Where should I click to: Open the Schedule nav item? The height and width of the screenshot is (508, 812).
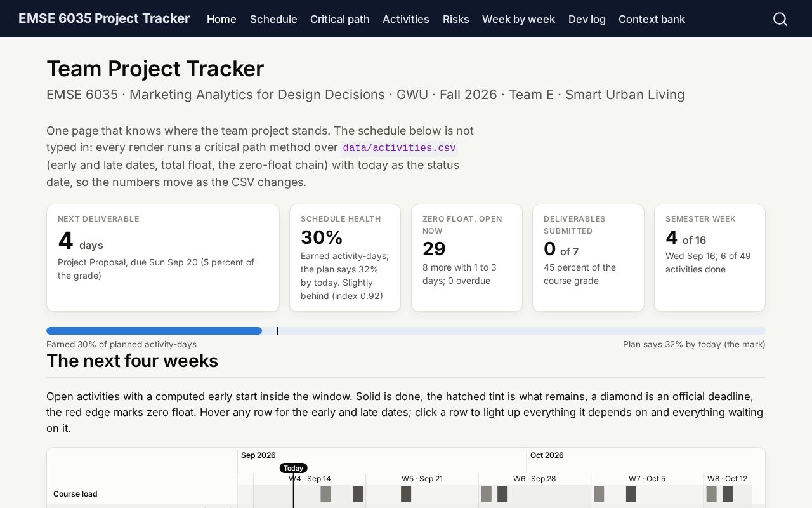[273, 19]
